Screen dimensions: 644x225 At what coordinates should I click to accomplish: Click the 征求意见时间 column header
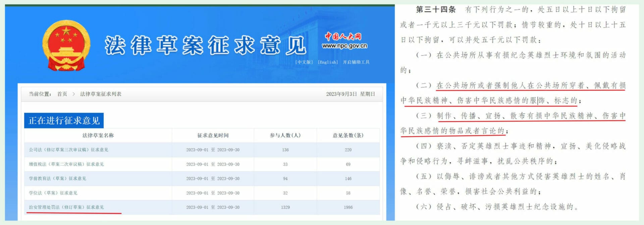213,135
